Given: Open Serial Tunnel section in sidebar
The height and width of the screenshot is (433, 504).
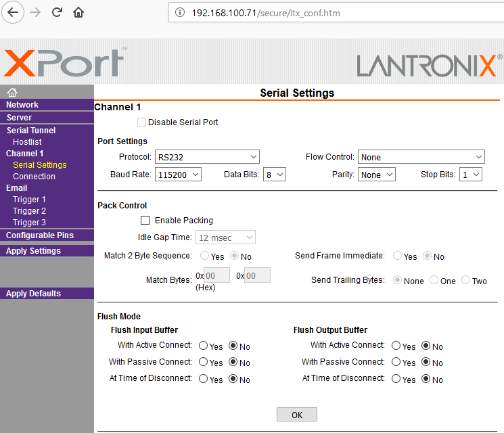Looking at the screenshot, I should pos(31,130).
